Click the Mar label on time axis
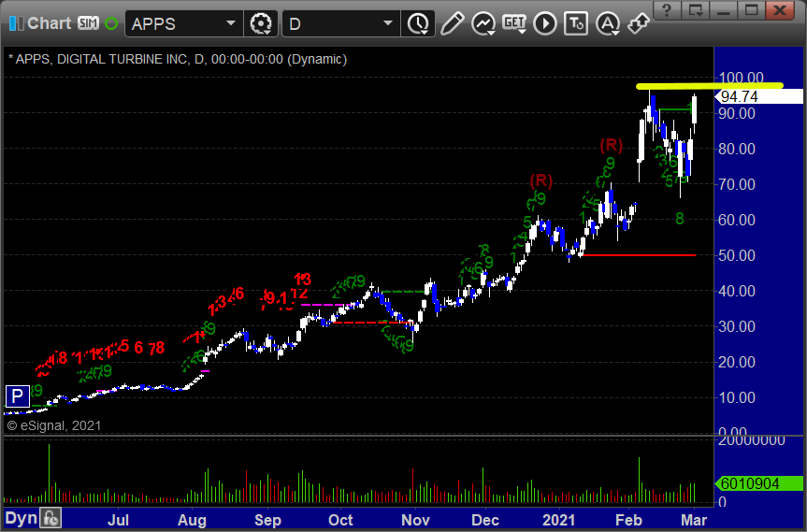807x532 pixels. (x=694, y=520)
